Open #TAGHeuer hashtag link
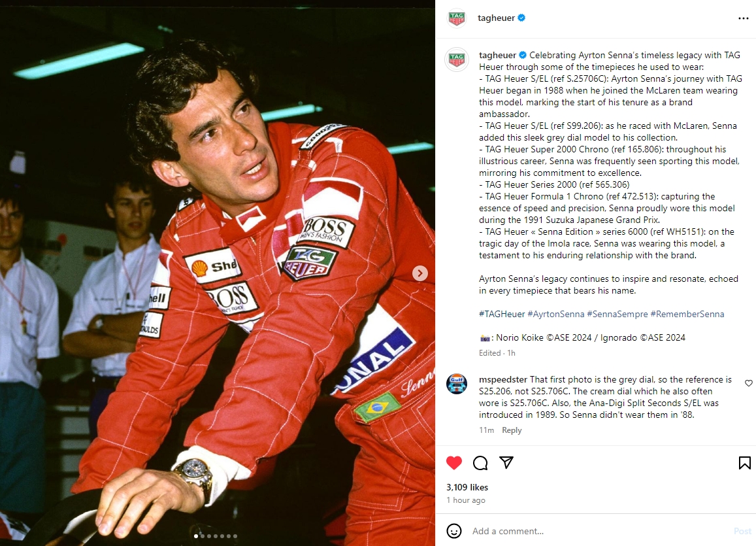This screenshot has height=546, width=756. pyautogui.click(x=501, y=314)
